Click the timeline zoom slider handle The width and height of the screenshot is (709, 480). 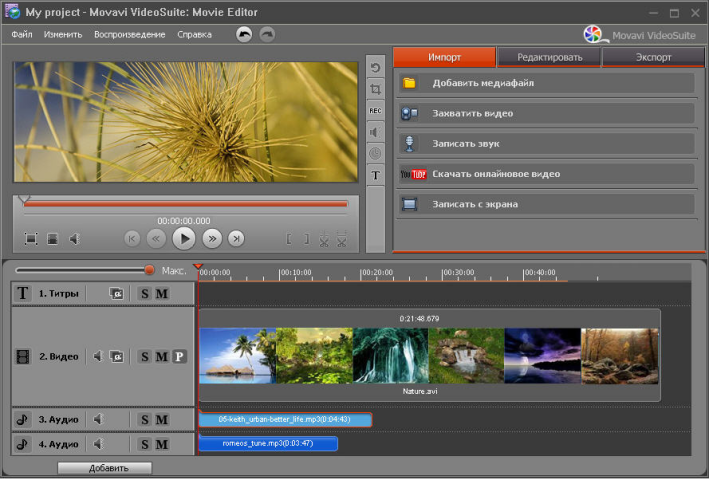[x=149, y=270]
